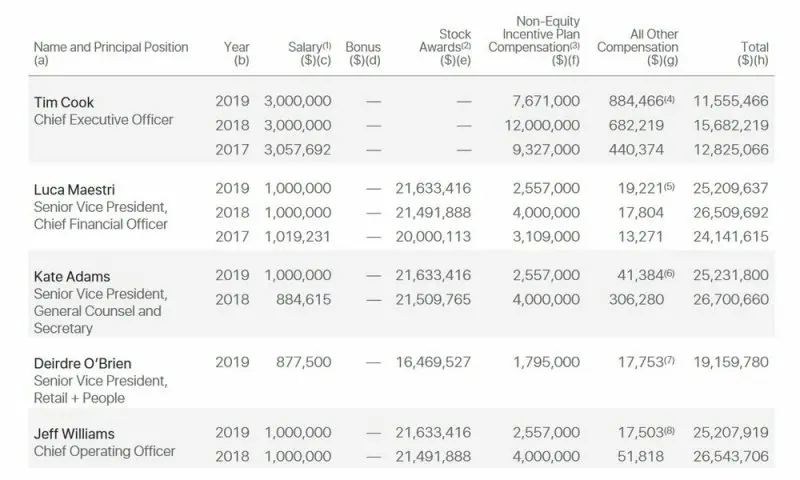The image size is (800, 480).
Task: Select the All Other Compensation header
Action: [638, 47]
